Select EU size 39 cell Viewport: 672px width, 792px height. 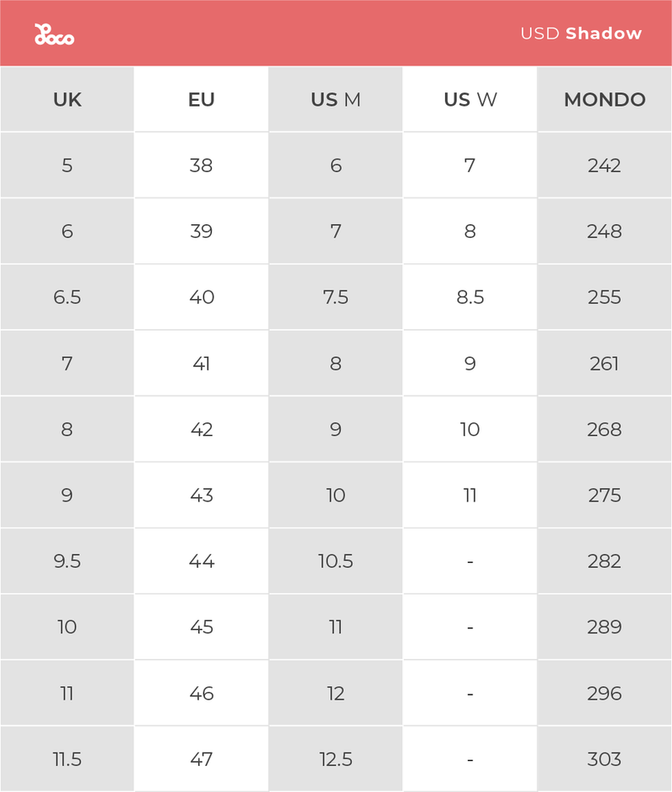coord(202,231)
